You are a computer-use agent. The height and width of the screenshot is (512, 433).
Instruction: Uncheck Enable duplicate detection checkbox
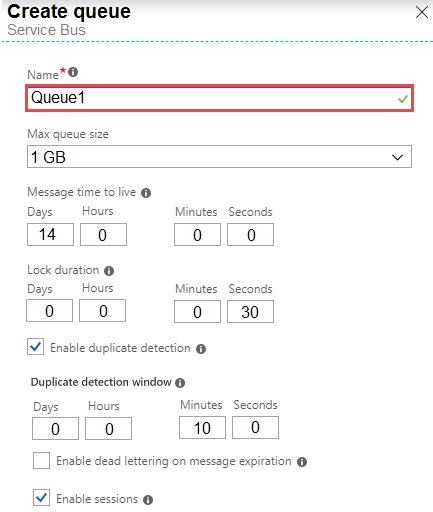pos(35,347)
